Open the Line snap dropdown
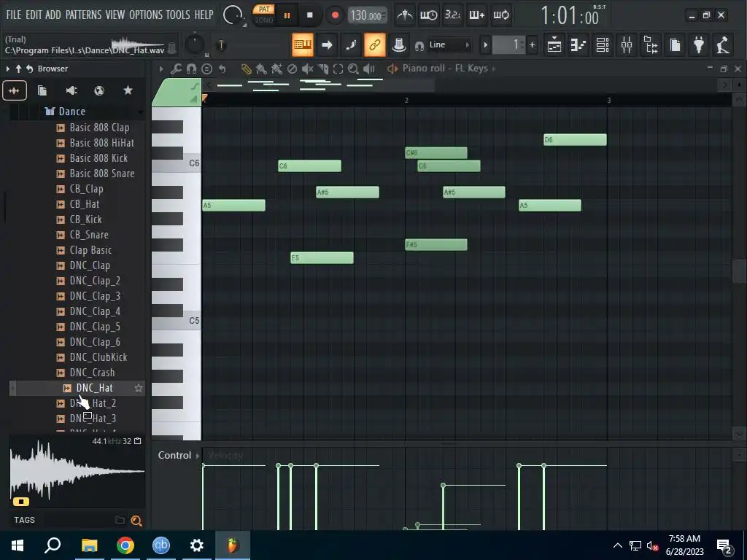The image size is (747, 560). [449, 44]
